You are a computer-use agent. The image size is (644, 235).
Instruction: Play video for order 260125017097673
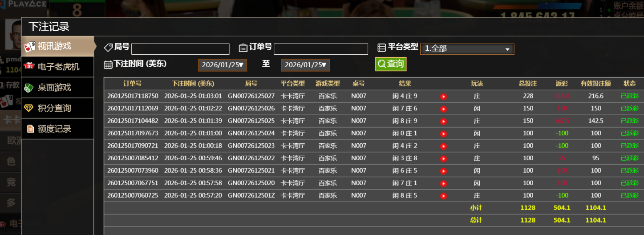click(x=443, y=134)
